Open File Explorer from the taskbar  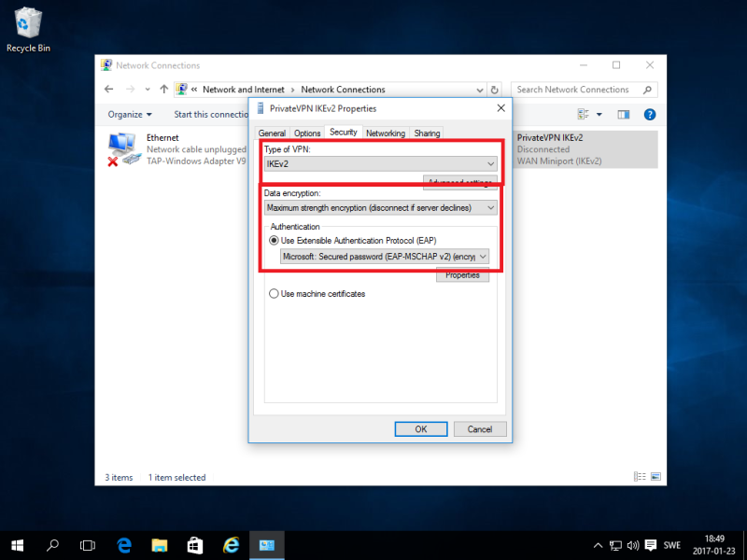[x=160, y=544]
